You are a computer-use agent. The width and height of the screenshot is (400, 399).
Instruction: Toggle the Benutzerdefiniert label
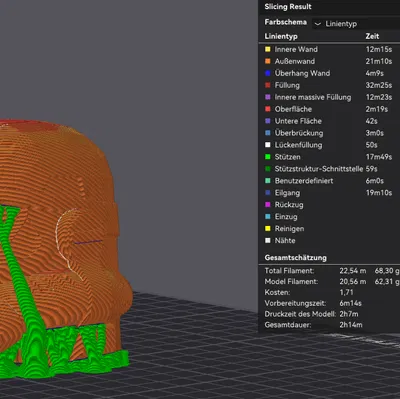click(304, 181)
